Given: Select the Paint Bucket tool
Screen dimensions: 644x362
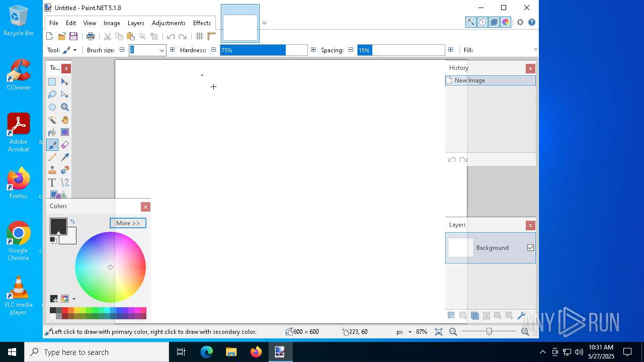Looking at the screenshot, I should tap(52, 132).
